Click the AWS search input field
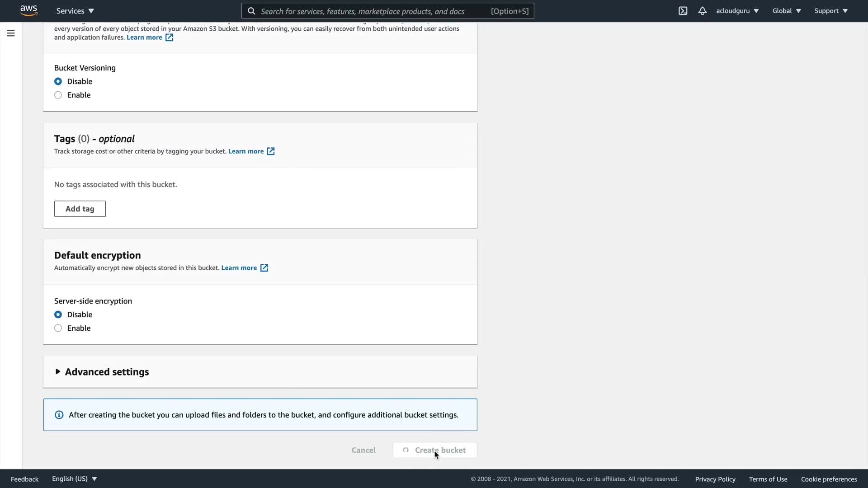Screen dimensions: 868x488 (x=371, y=11)
